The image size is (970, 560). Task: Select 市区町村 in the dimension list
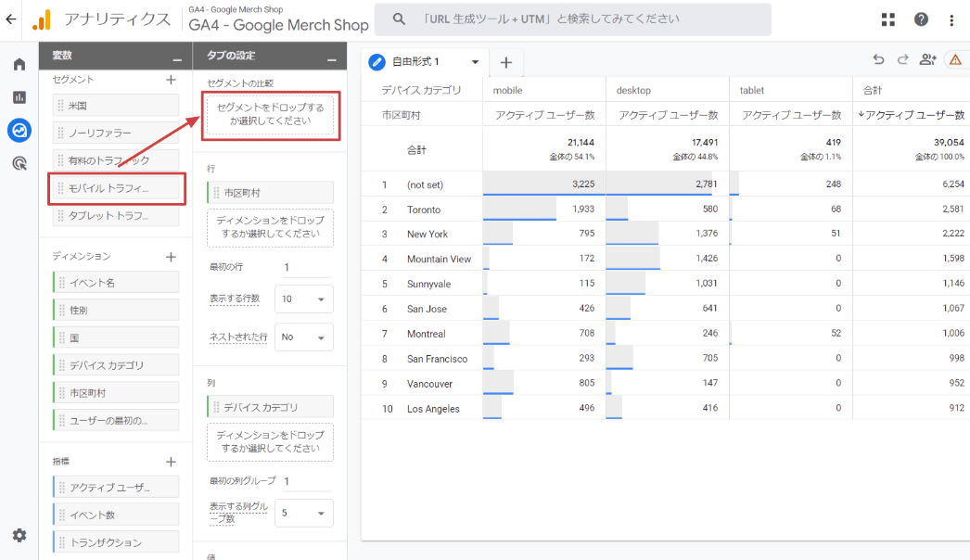coord(116,393)
